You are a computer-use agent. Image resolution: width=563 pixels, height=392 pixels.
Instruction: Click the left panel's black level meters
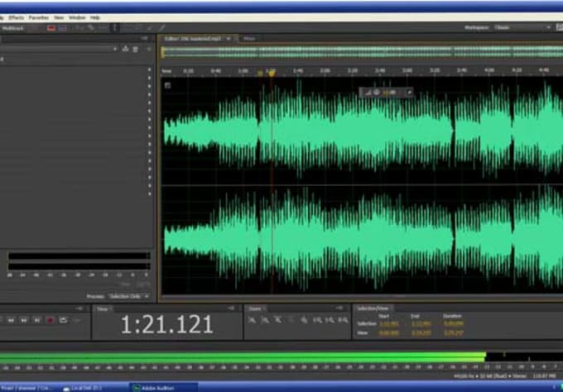(x=79, y=261)
